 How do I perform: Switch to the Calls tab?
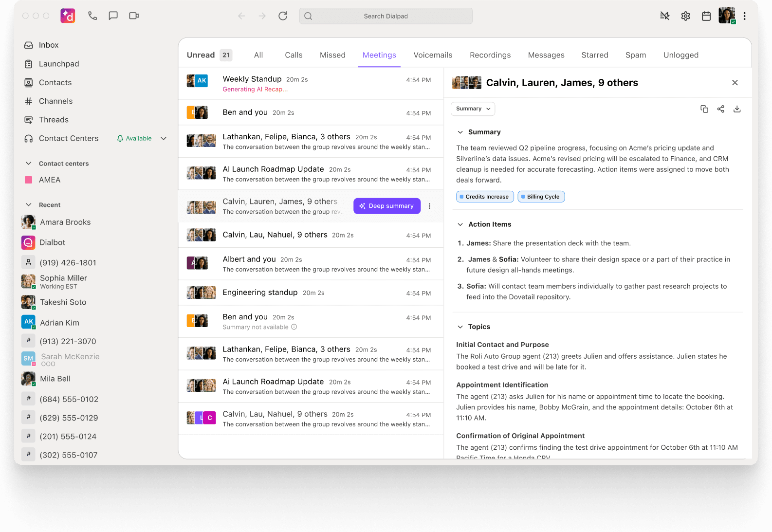(294, 55)
